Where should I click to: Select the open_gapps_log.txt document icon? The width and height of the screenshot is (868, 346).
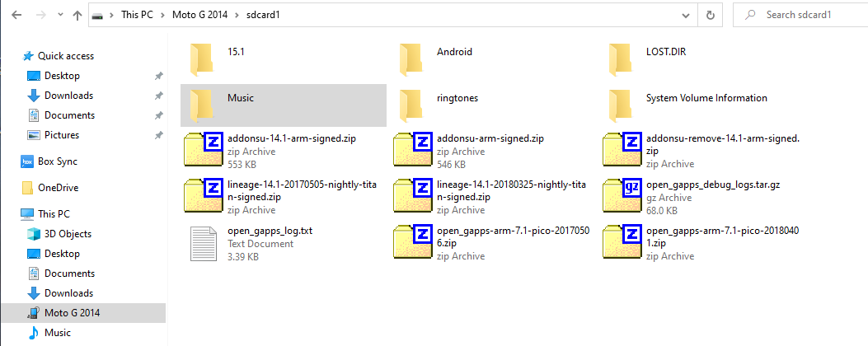[x=203, y=243]
